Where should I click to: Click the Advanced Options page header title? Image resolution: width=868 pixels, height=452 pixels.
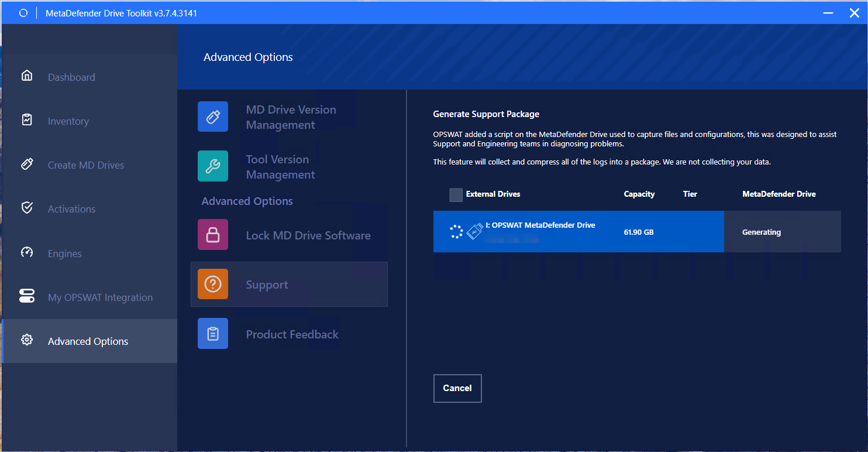pyautogui.click(x=248, y=57)
